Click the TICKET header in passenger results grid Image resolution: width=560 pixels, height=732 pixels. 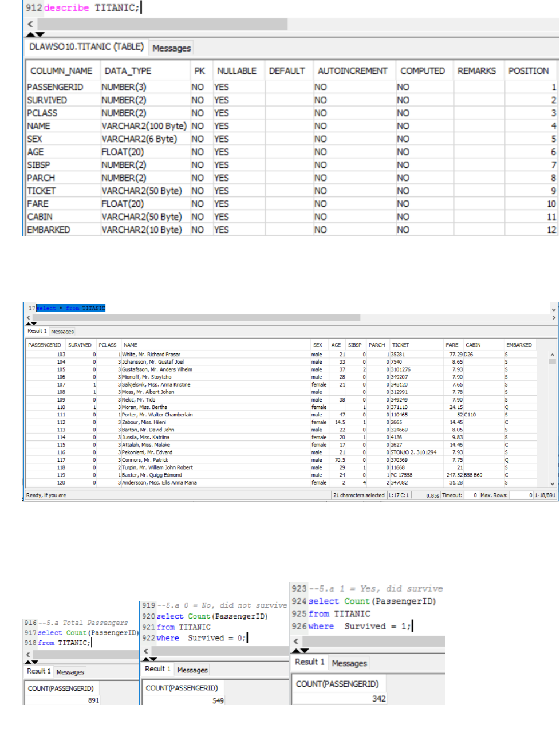coord(400,345)
